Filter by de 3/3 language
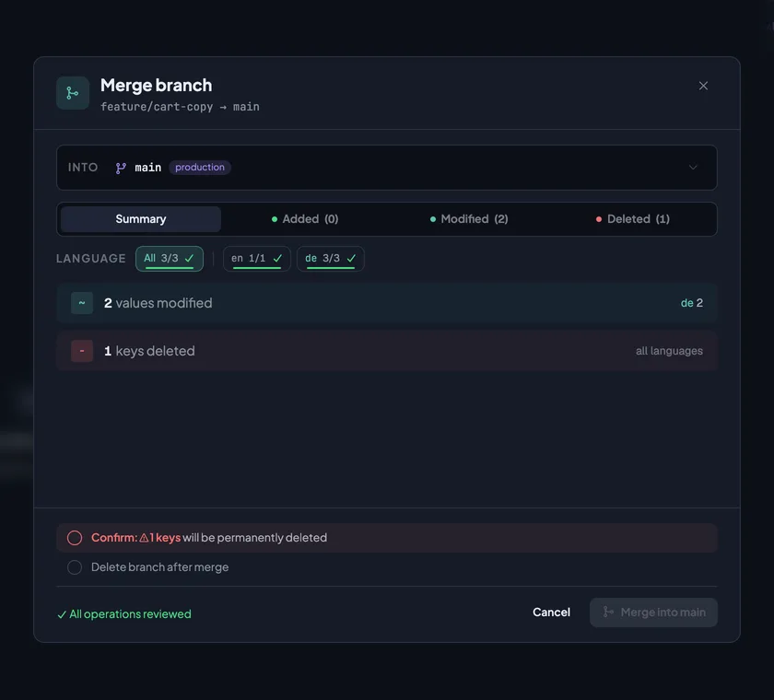 (330, 259)
